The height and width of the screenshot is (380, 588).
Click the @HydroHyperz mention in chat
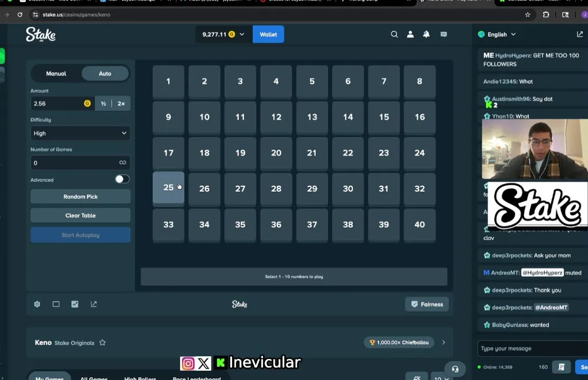pos(542,273)
